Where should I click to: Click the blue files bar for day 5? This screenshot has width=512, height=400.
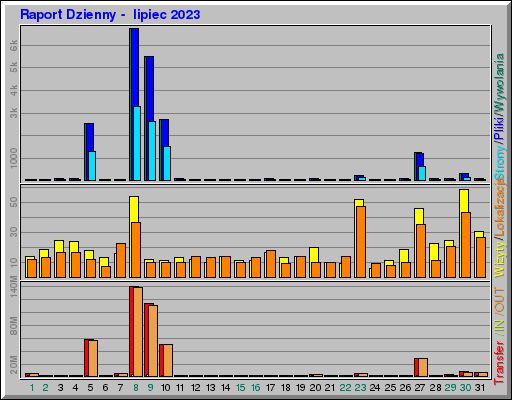point(90,137)
